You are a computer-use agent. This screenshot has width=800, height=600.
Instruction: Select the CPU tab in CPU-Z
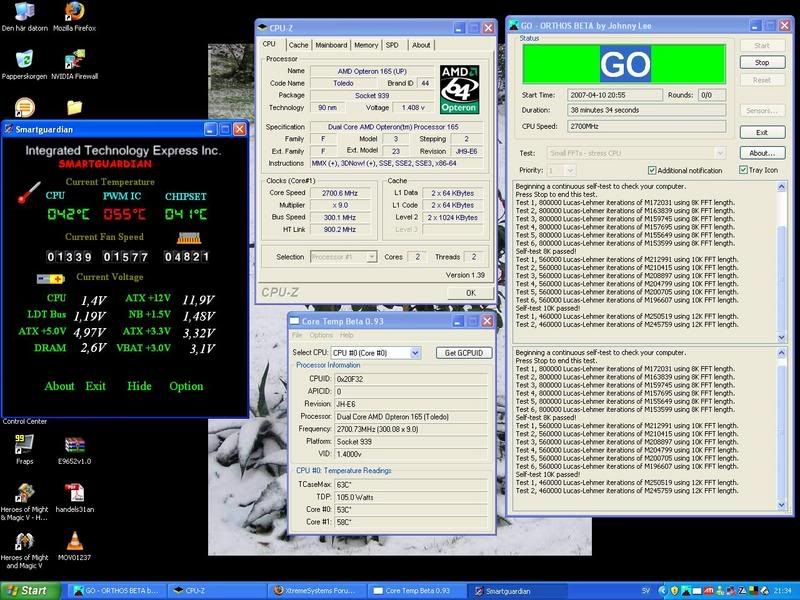coord(270,44)
